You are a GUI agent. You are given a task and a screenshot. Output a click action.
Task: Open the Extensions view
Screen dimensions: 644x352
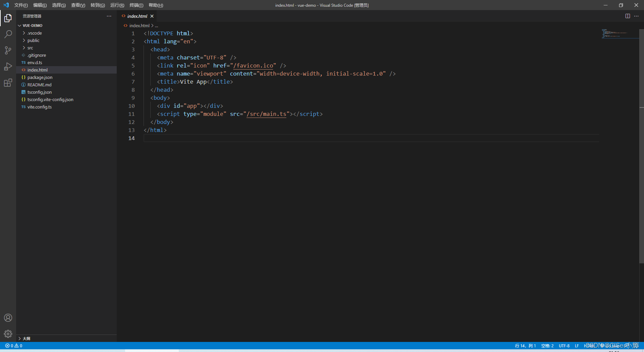tap(8, 83)
